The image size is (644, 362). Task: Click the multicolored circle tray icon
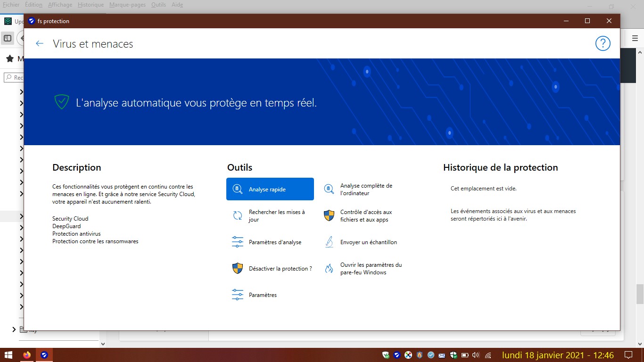tap(408, 355)
